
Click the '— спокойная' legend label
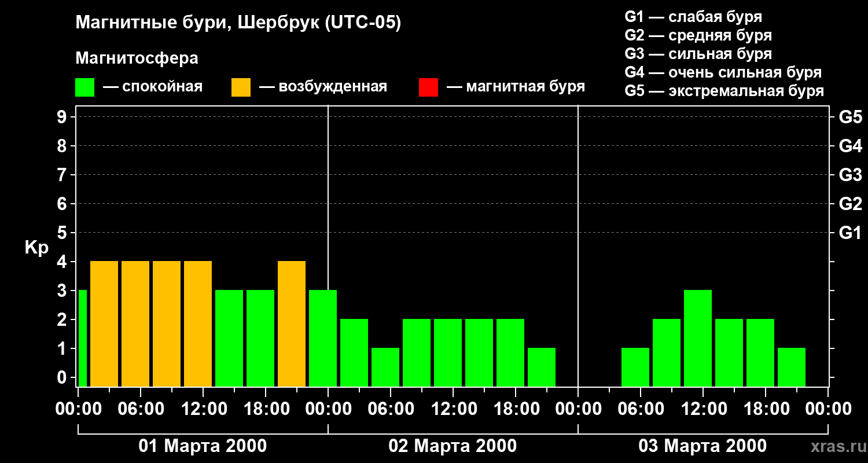pyautogui.click(x=153, y=87)
